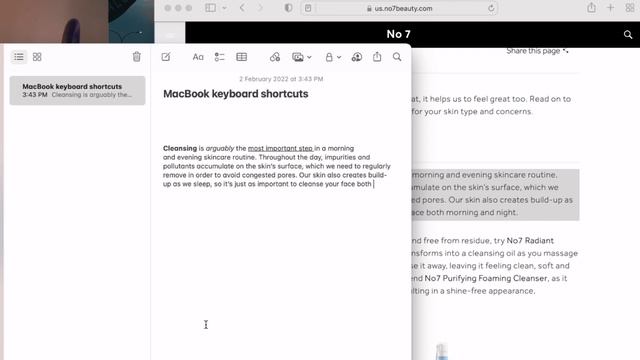Click the note date 2 February 2022
This screenshot has height=360, width=640.
(x=281, y=79)
